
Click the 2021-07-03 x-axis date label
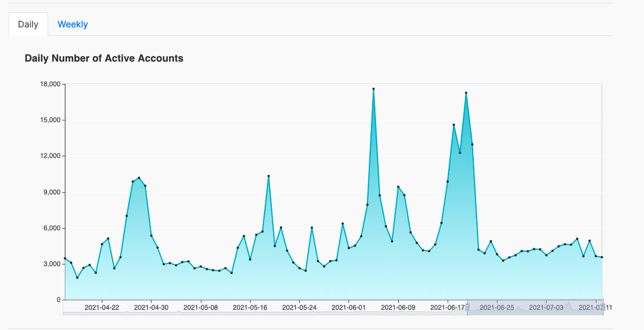(546, 308)
